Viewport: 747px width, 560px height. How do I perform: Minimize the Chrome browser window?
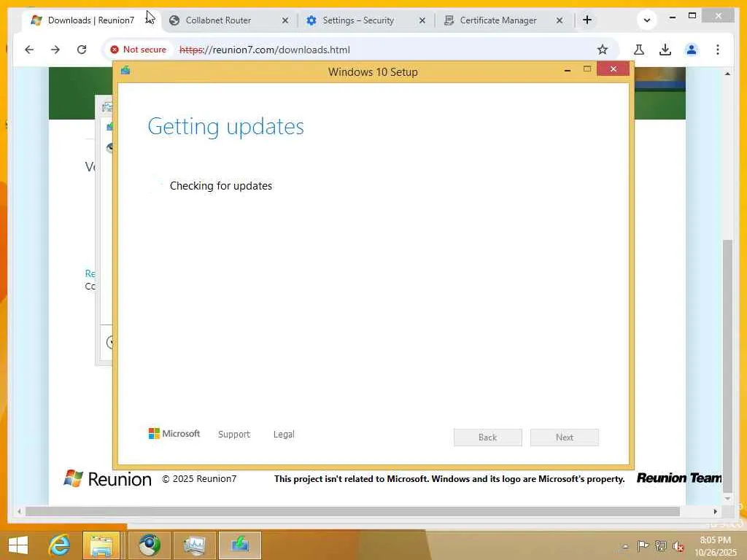click(x=672, y=17)
